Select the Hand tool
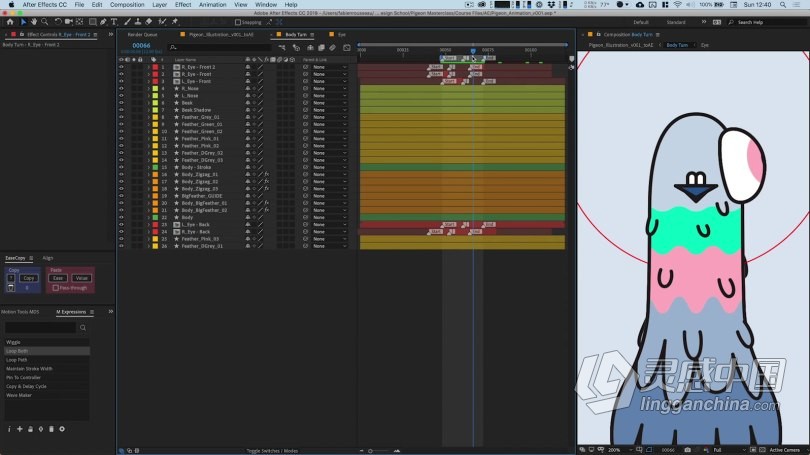Viewport: 810px width, 455px height. click(x=34, y=22)
